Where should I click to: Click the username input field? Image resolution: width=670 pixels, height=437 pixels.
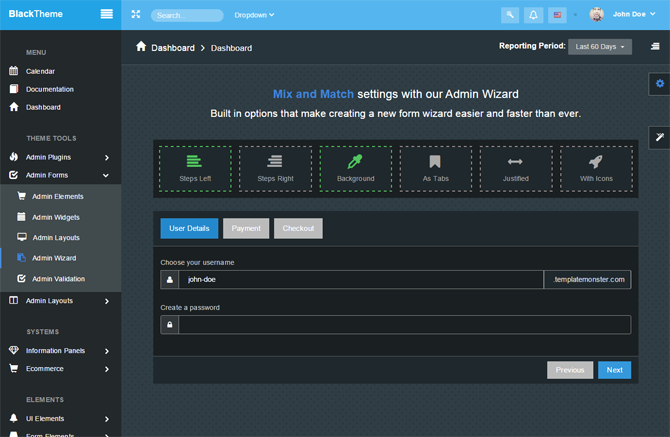(x=361, y=280)
